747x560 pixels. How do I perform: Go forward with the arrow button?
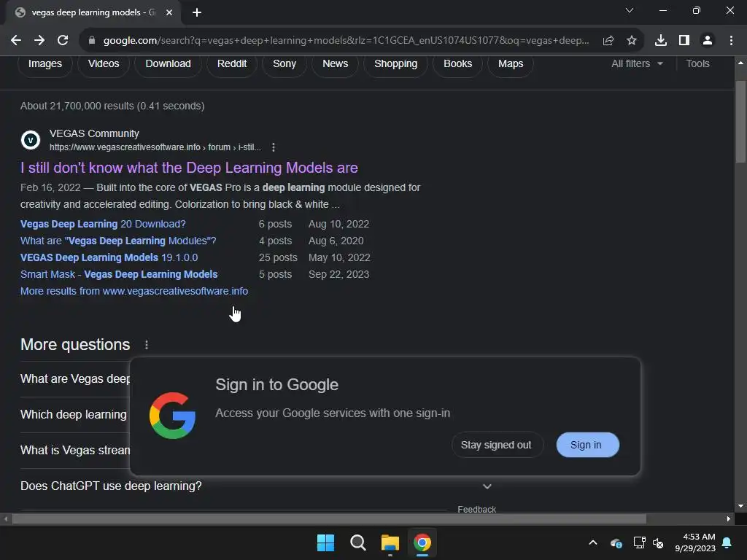tap(39, 41)
